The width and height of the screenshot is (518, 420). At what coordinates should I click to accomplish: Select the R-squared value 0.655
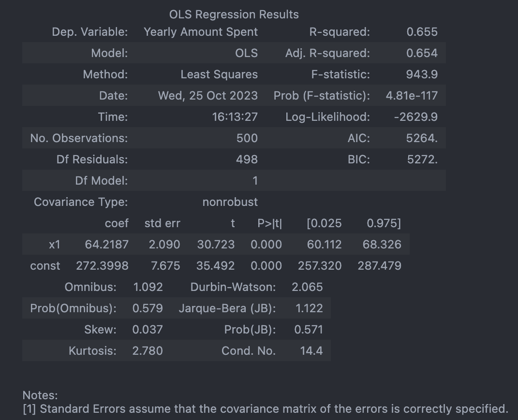coord(422,32)
